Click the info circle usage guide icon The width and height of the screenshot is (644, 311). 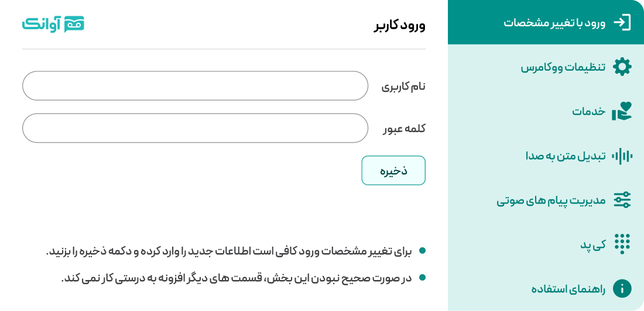622,288
